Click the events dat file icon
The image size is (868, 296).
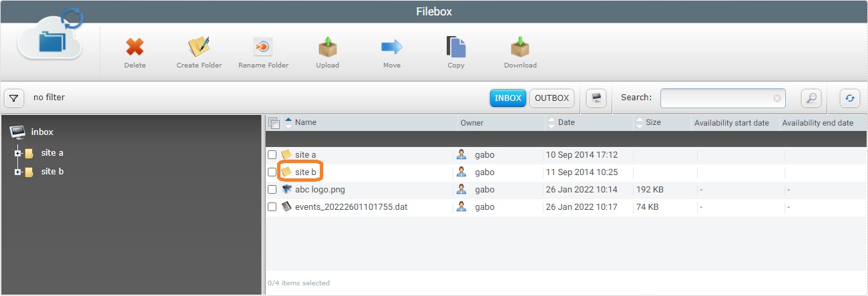(x=286, y=206)
